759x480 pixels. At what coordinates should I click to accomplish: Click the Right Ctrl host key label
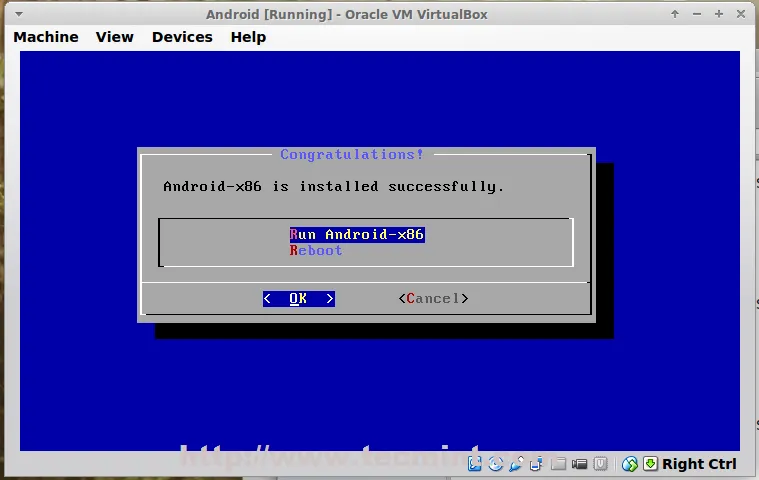click(699, 464)
